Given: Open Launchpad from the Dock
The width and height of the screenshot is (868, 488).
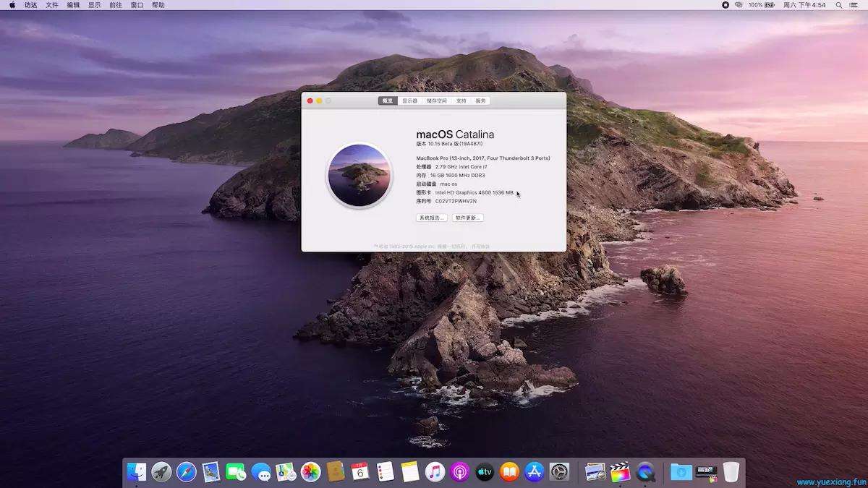Looking at the screenshot, I should 161,471.
